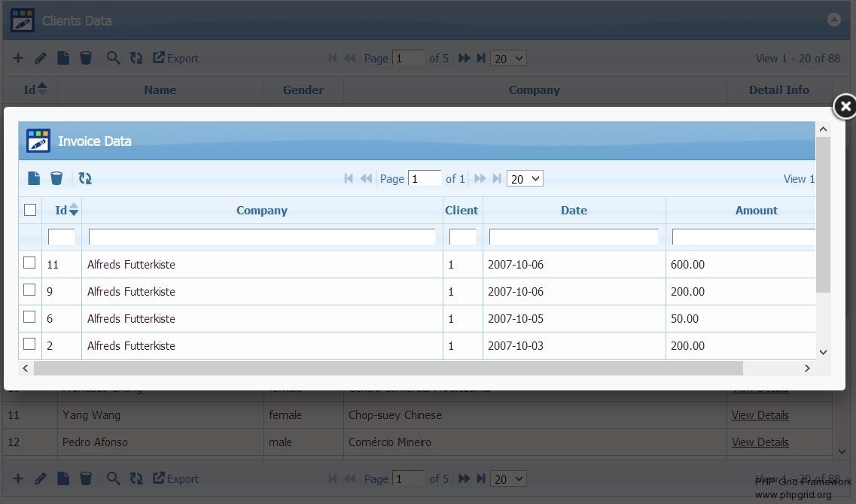This screenshot has height=504, width=856.
Task: Click the Company filter input field
Action: [x=261, y=237]
